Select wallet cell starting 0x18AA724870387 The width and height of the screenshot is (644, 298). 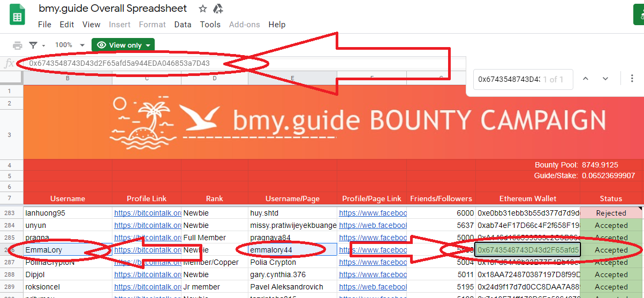click(528, 274)
